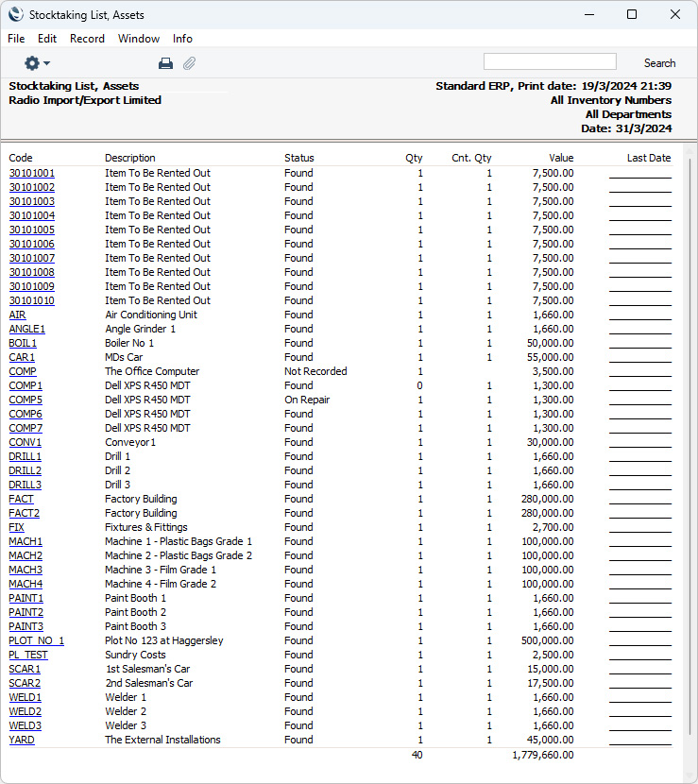The width and height of the screenshot is (698, 784).
Task: Open the ANGLE1 asset link
Action: (x=27, y=329)
